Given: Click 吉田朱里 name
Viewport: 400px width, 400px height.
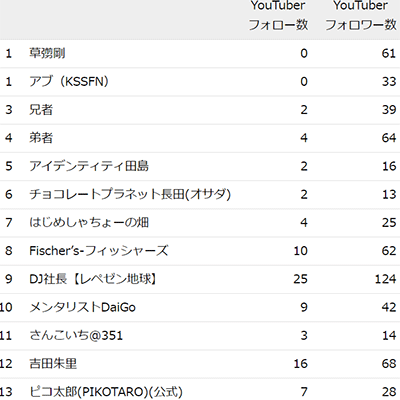Looking at the screenshot, I should tap(53, 364).
